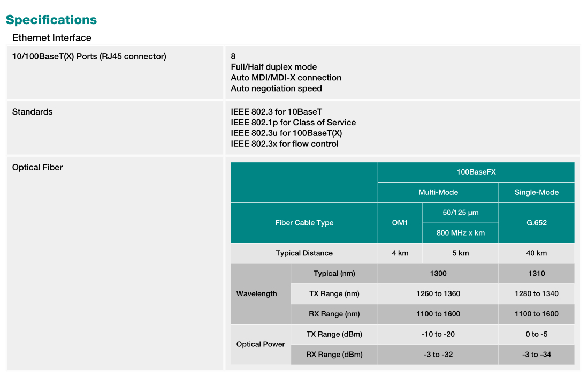Click the OM1 cell
This screenshot has height=377, width=588.
point(400,223)
